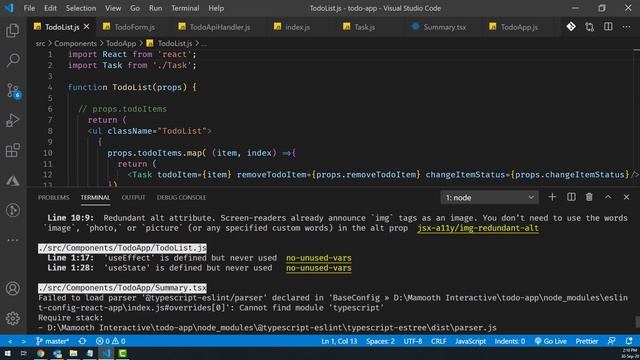The height and width of the screenshot is (360, 640).
Task: Click the feedback icon in status bar
Action: point(611,341)
